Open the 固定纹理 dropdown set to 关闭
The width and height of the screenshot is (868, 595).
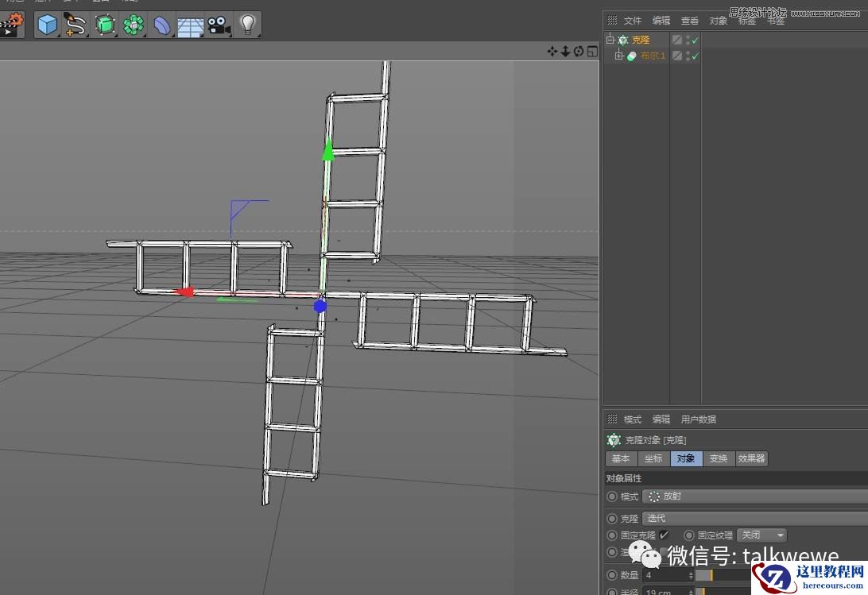click(x=760, y=535)
